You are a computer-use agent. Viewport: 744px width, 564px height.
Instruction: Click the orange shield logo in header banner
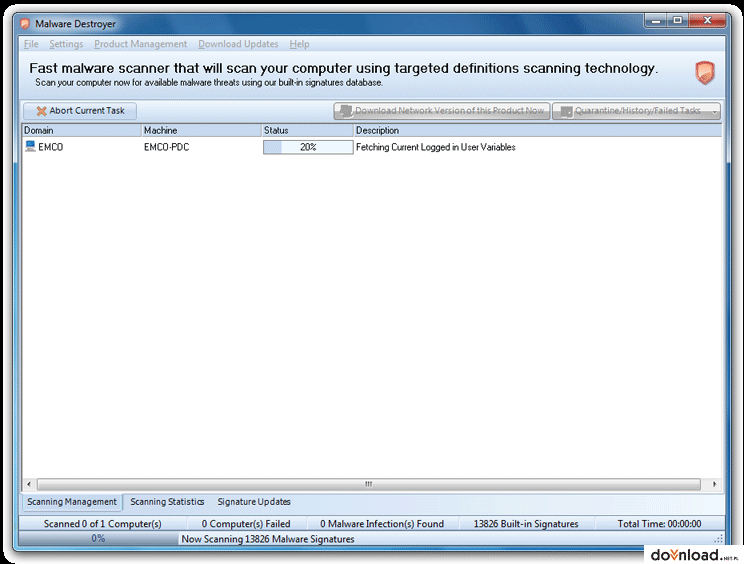point(705,73)
